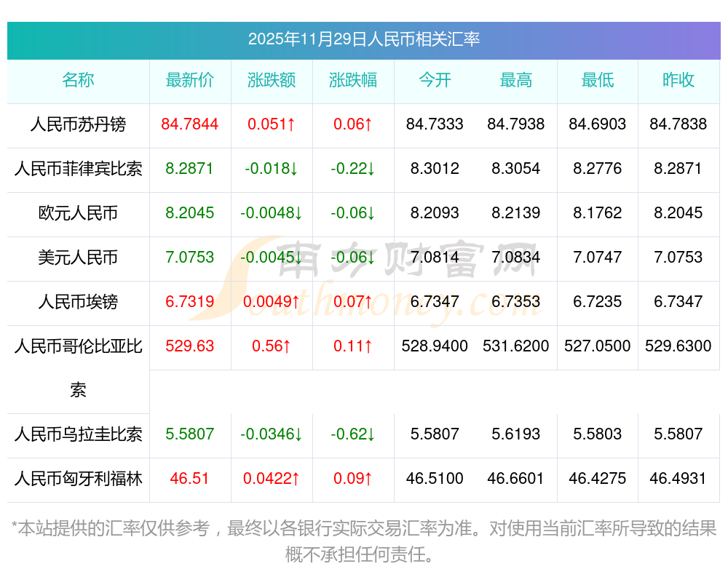
Task: Select change percent -0.62↓
Action: click(x=353, y=434)
